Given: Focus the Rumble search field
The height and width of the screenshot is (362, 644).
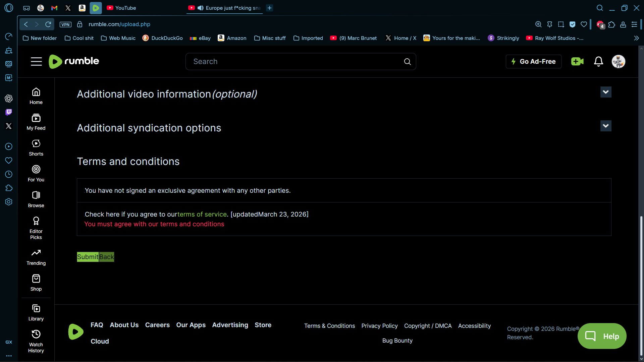Looking at the screenshot, I should click(295, 62).
